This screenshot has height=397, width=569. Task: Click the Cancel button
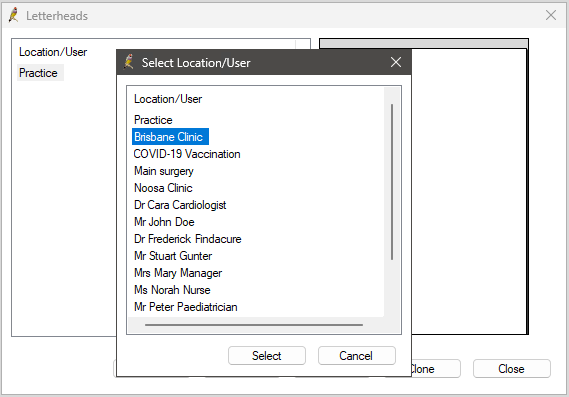point(357,356)
